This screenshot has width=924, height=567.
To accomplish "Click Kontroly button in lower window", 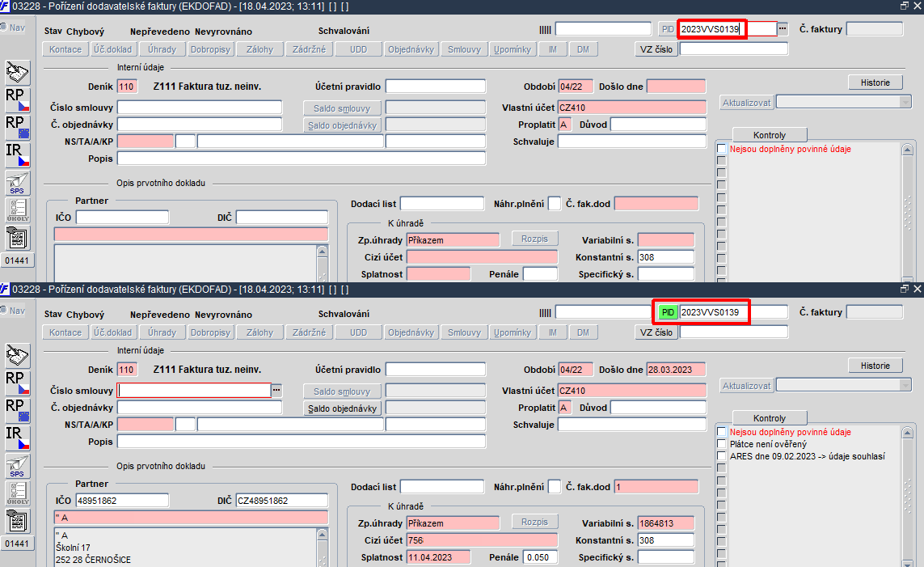I will (770, 418).
